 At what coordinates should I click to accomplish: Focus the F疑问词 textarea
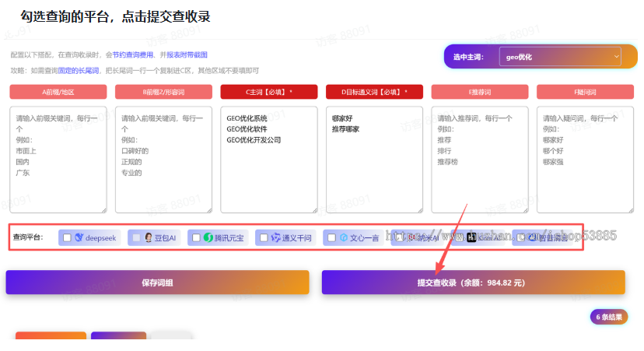pyautogui.click(x=585, y=160)
